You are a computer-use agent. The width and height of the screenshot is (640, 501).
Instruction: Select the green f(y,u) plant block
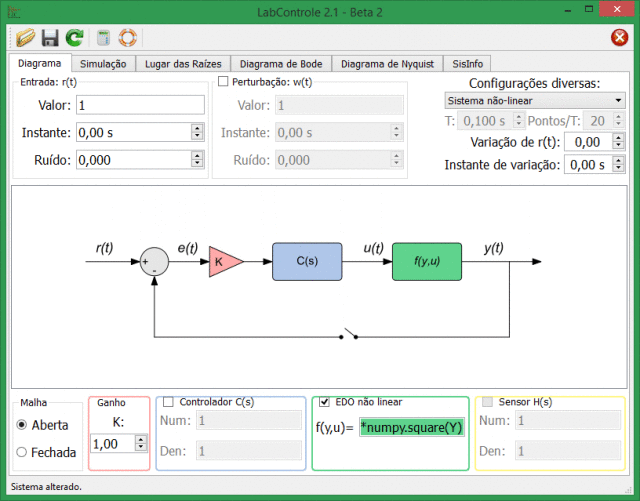click(427, 261)
